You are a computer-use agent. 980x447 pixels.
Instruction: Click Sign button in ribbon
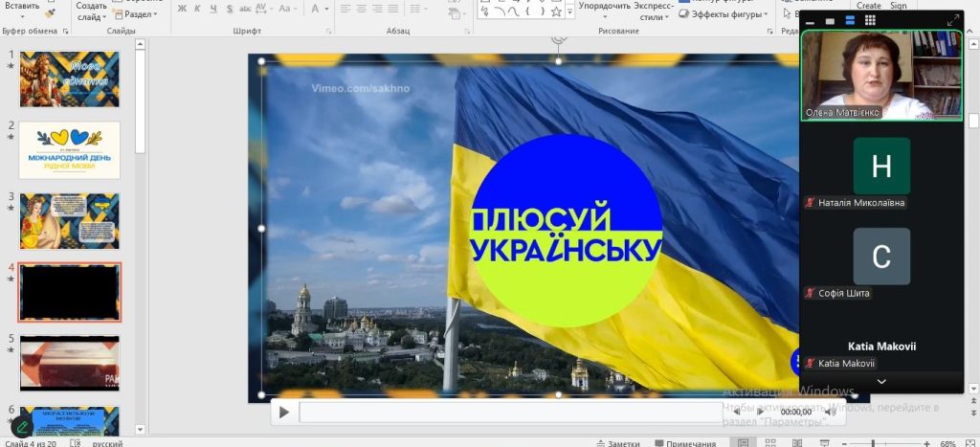tap(898, 5)
